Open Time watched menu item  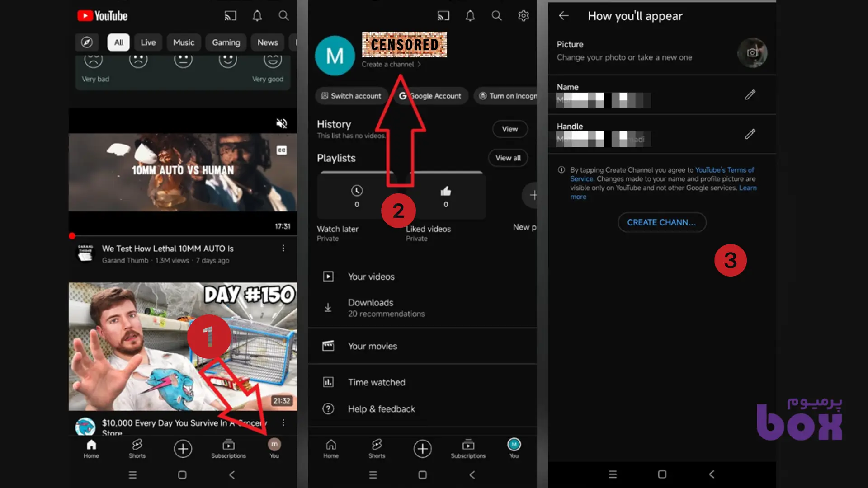(423, 382)
